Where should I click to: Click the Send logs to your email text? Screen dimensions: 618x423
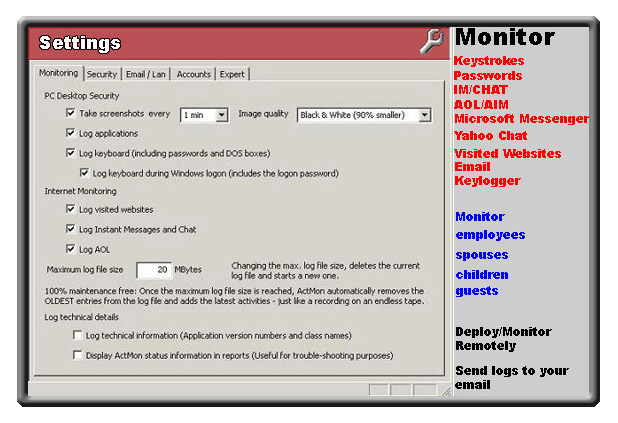coord(512,378)
